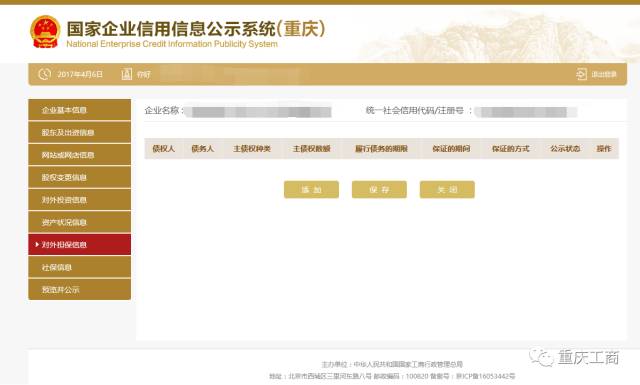Image resolution: width=640 pixels, height=385 pixels.
Task: Click the footer address line with ICP number
Action: pyautogui.click(x=392, y=376)
